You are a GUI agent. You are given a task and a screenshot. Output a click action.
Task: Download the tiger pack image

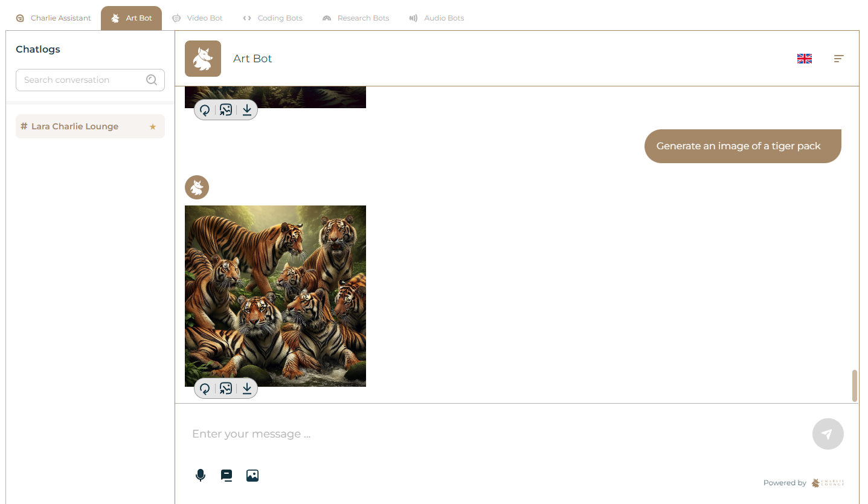coord(247,389)
